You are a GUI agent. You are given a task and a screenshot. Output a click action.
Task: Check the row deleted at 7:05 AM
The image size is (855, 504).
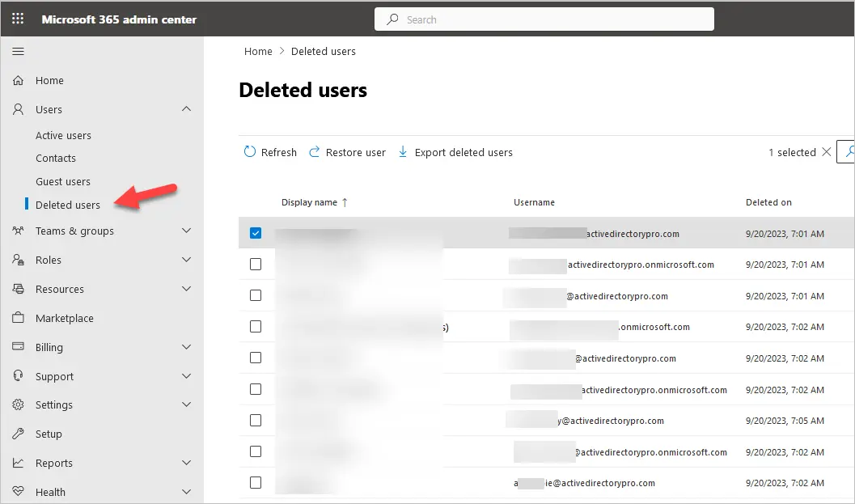(255, 420)
